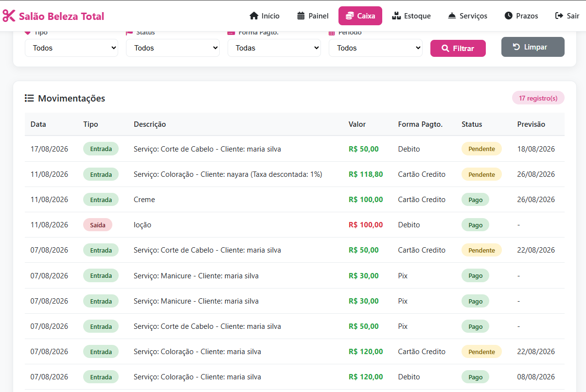
Task: Open Estoque via the boxes icon
Action: tap(396, 16)
